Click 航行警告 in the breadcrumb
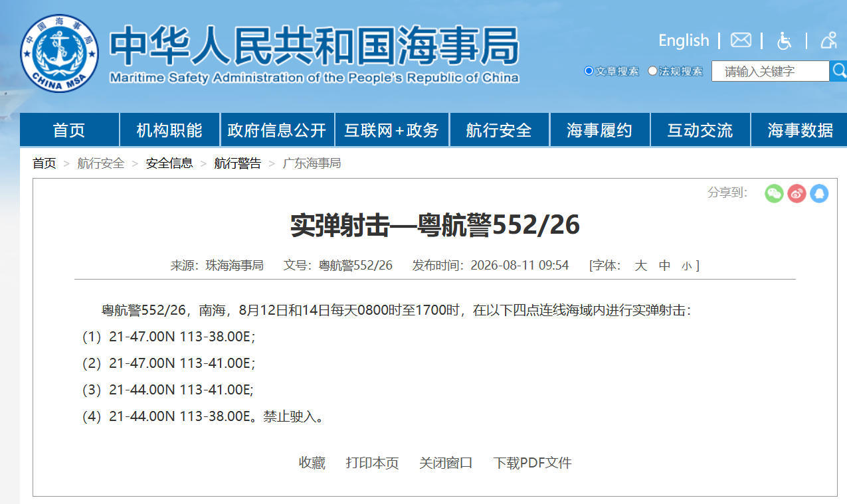The width and height of the screenshot is (847, 504). [x=238, y=163]
